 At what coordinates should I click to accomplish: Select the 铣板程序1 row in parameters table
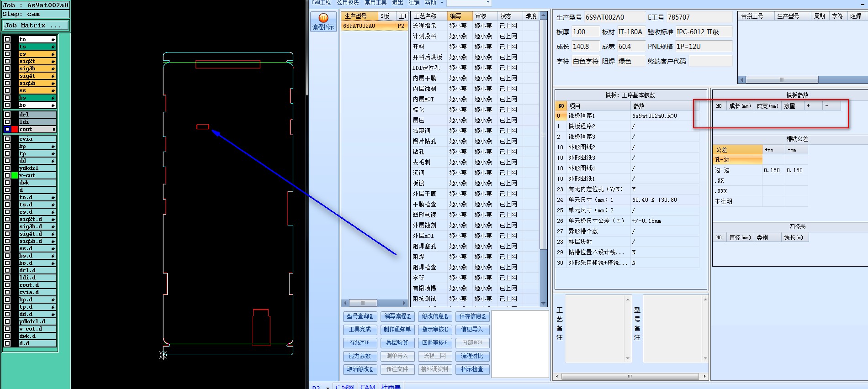(x=627, y=116)
